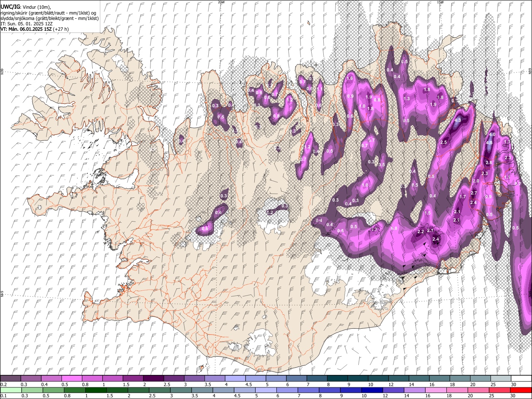Click the 2.5 precipitation value on the map
The height and width of the screenshot is (399, 532).
[x=443, y=143]
